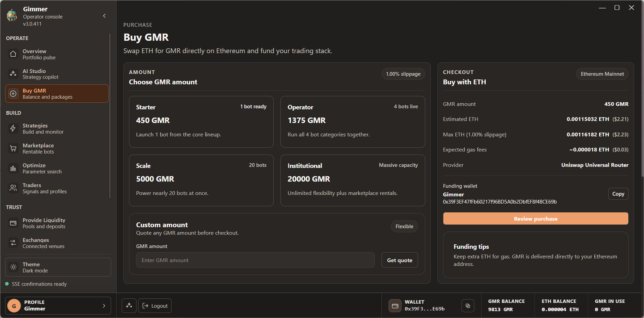Click the Max ETH value 0.00116182 ETH
This screenshot has height=318, width=644.
pyautogui.click(x=588, y=134)
